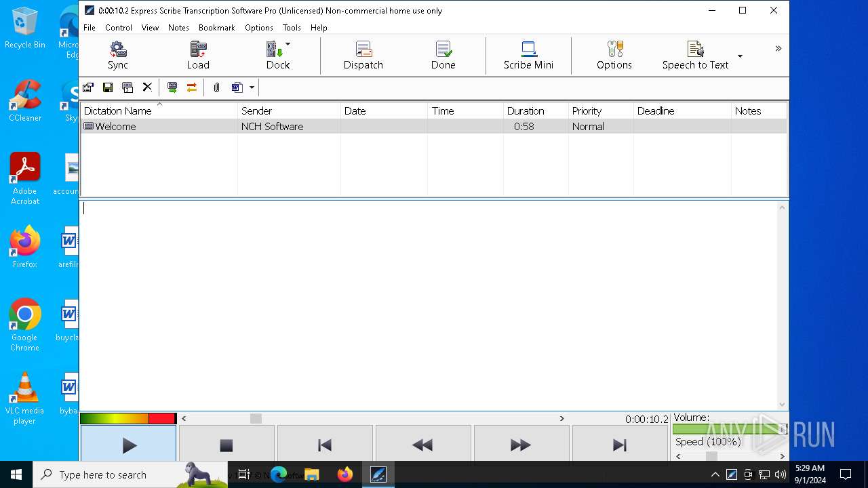Open the Options toolbar button

[614, 56]
